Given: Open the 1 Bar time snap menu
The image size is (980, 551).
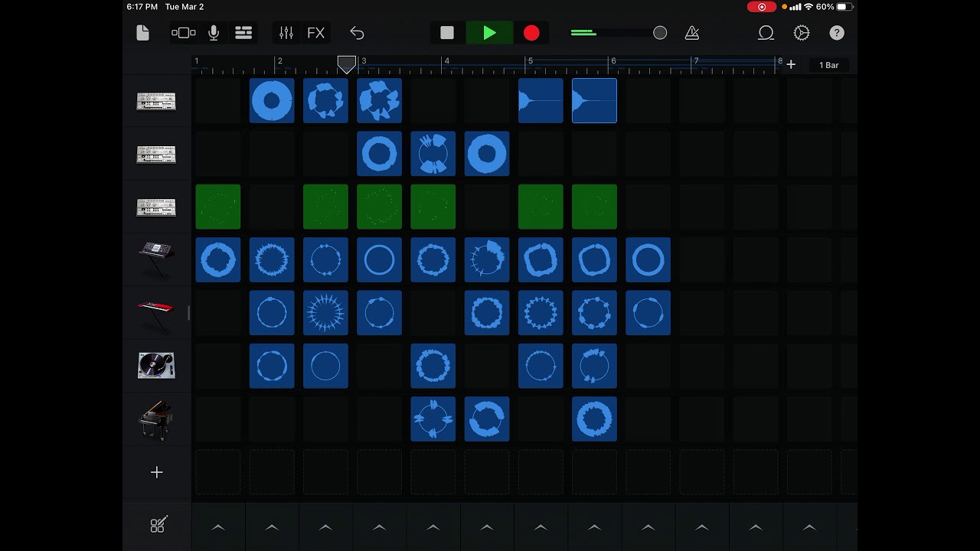Looking at the screenshot, I should [829, 65].
